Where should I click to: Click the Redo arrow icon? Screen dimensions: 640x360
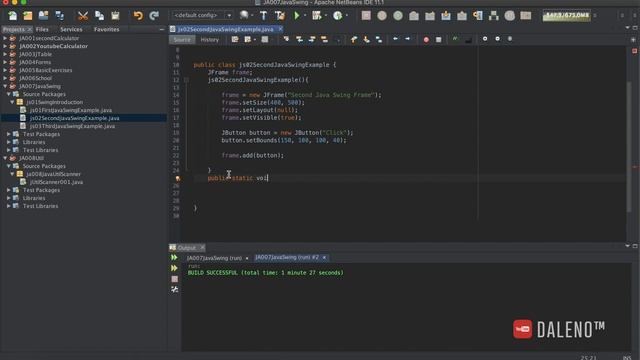pyautogui.click(x=154, y=16)
